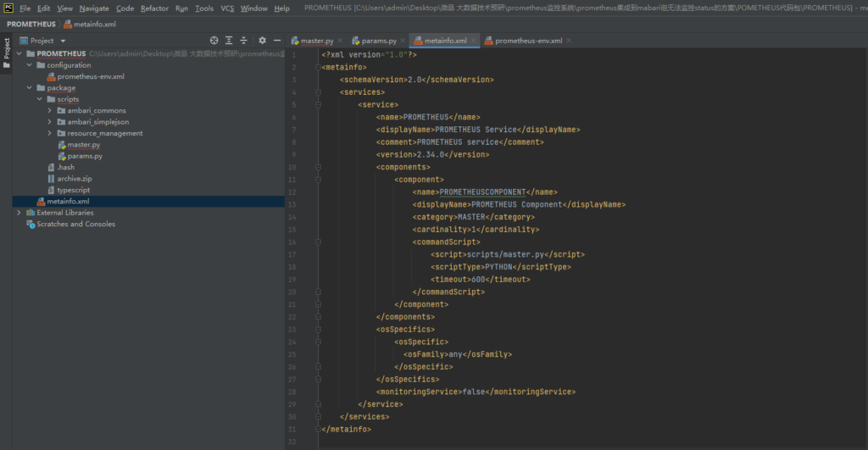Image resolution: width=868 pixels, height=450 pixels.
Task: Open the VCS menu
Action: pyautogui.click(x=227, y=8)
